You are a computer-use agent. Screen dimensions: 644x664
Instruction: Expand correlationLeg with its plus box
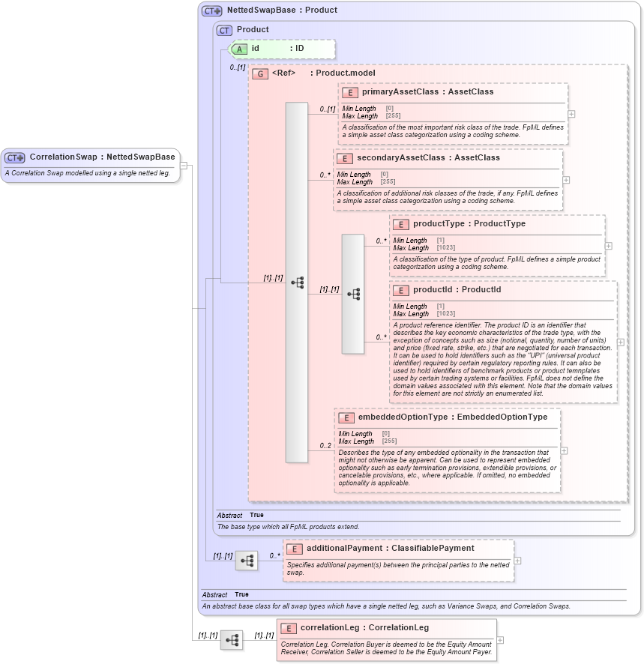(x=500, y=640)
